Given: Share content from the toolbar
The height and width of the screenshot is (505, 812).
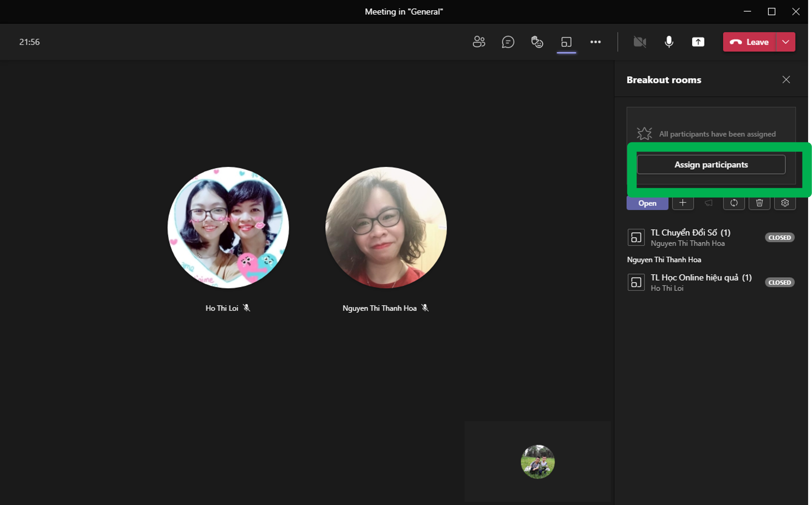Looking at the screenshot, I should [x=698, y=42].
